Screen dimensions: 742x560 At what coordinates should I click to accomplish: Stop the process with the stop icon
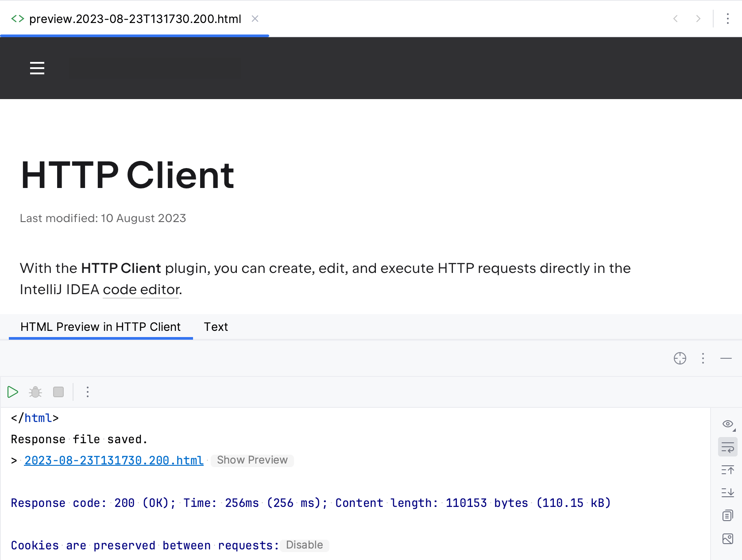pyautogui.click(x=58, y=392)
